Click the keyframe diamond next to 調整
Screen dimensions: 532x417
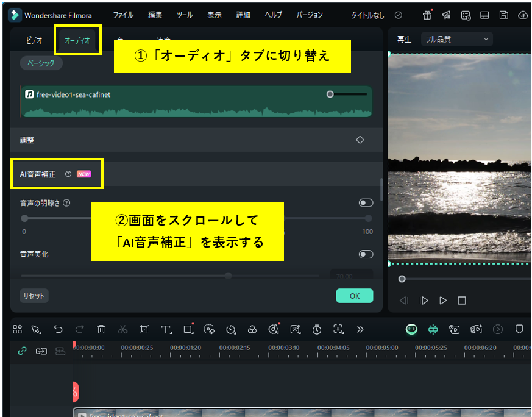[x=360, y=140]
